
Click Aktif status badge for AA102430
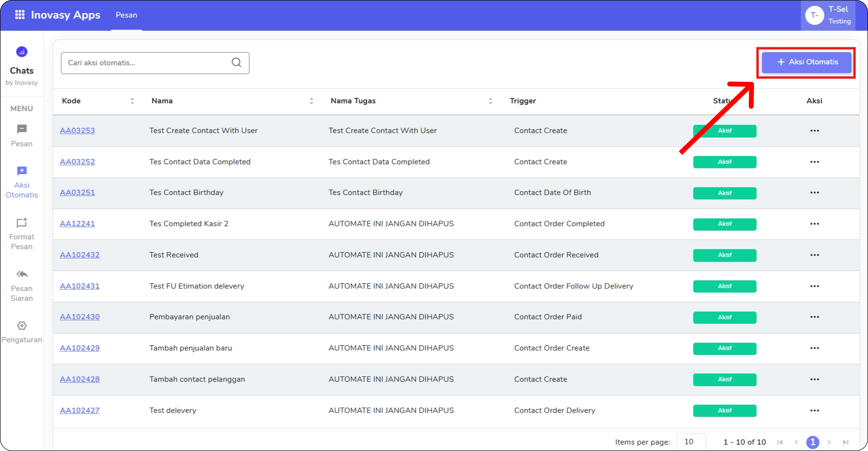724,317
